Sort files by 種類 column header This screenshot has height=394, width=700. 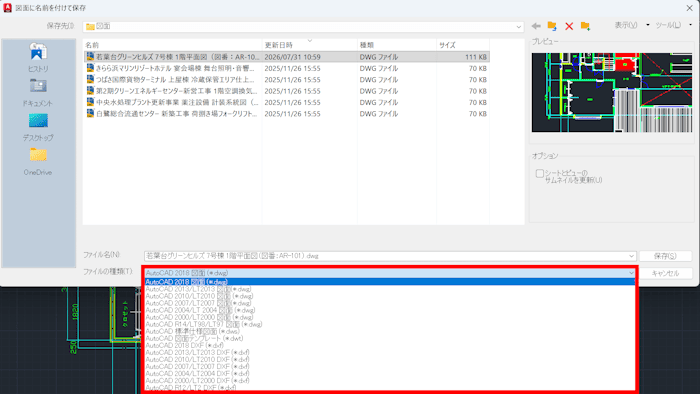[397, 45]
